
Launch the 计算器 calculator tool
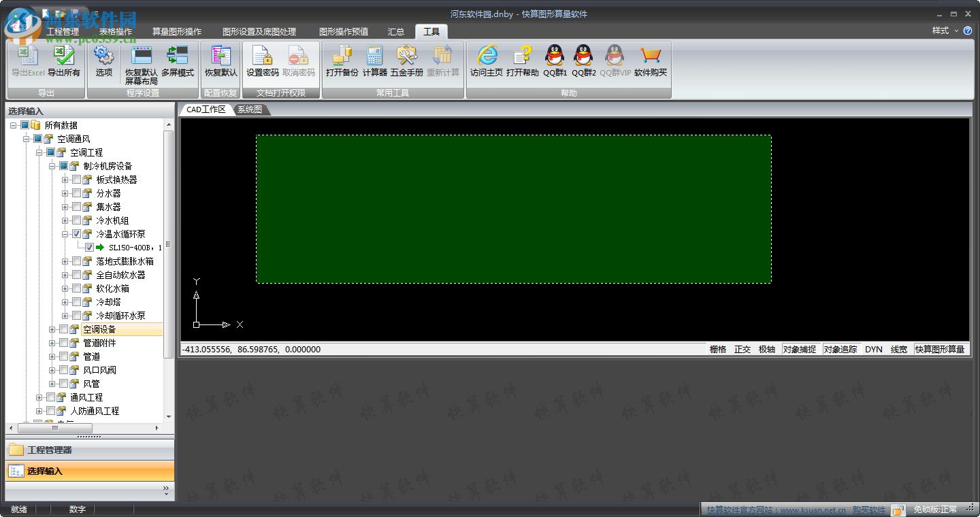(x=374, y=56)
